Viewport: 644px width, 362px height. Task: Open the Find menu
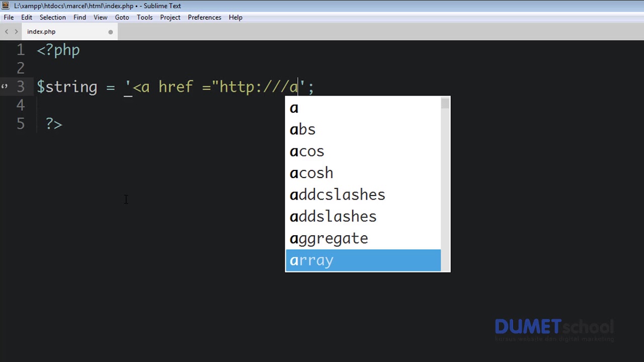pyautogui.click(x=79, y=17)
